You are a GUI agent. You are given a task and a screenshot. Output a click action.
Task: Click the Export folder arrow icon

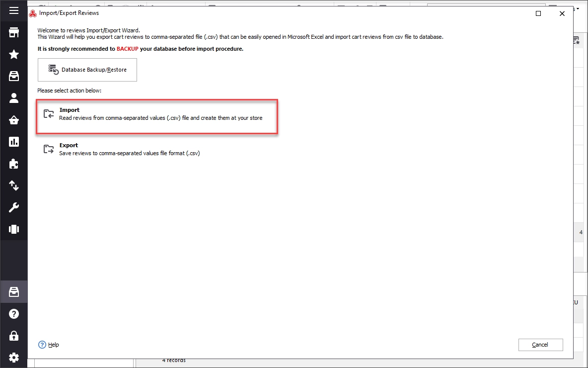[49, 149]
